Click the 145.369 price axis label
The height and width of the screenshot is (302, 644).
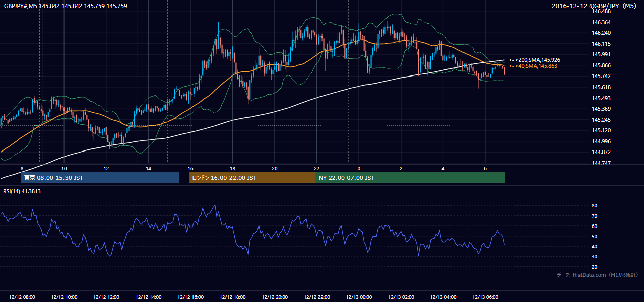(x=601, y=109)
